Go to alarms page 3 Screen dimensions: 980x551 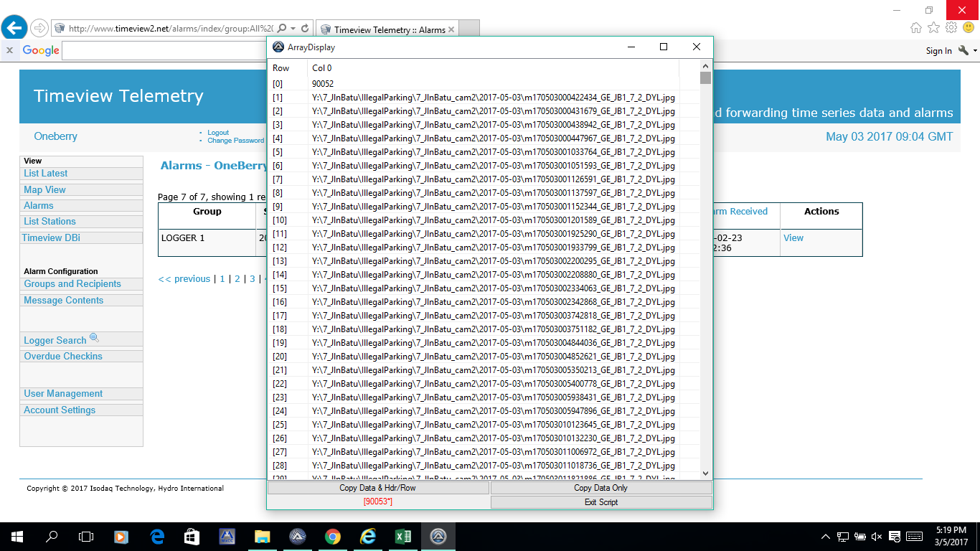click(x=253, y=278)
